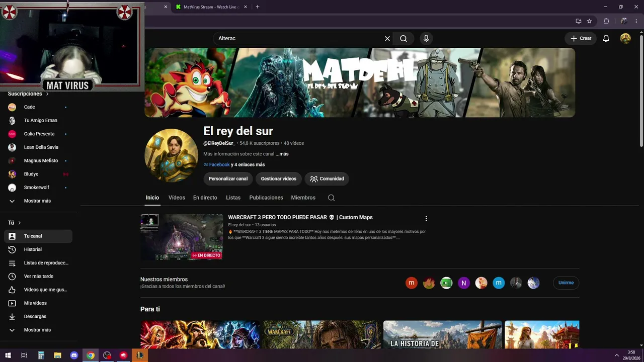Open the Comunidad button

coord(327,178)
